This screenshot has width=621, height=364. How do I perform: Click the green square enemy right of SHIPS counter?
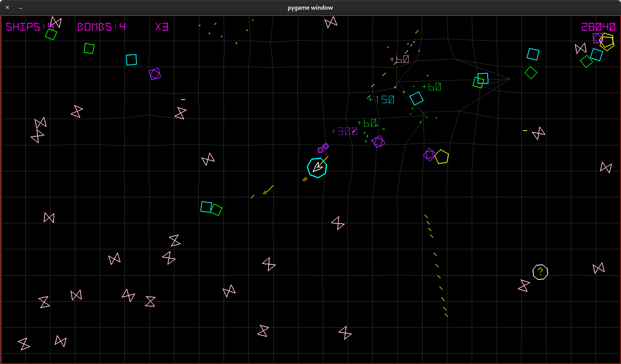coord(89,48)
